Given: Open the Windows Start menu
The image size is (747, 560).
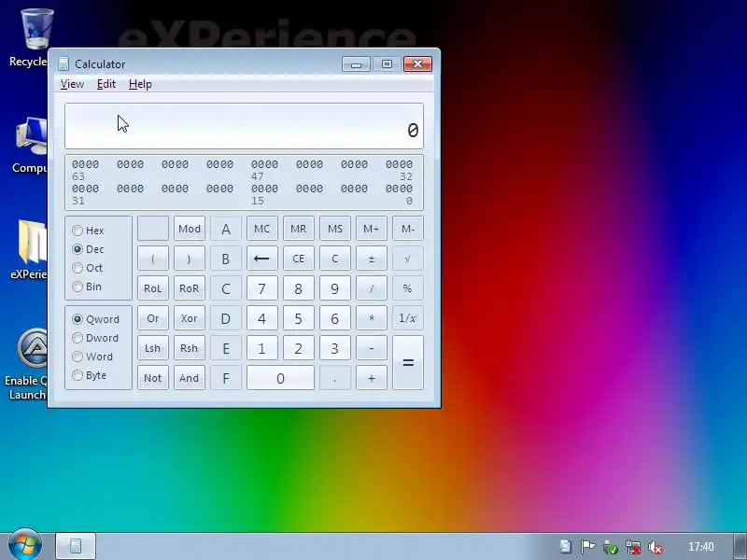Looking at the screenshot, I should 25,545.
